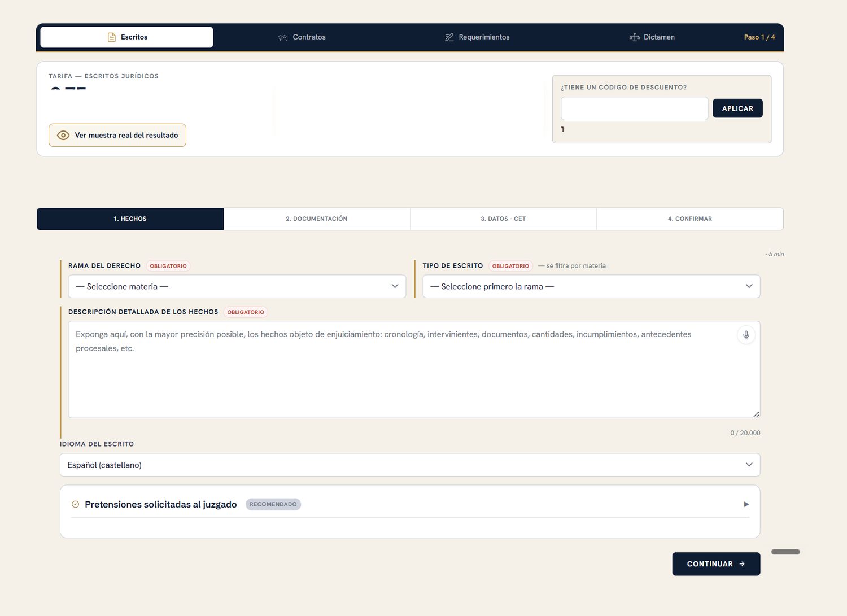
Task: Click the facts description text area
Action: [x=414, y=370]
